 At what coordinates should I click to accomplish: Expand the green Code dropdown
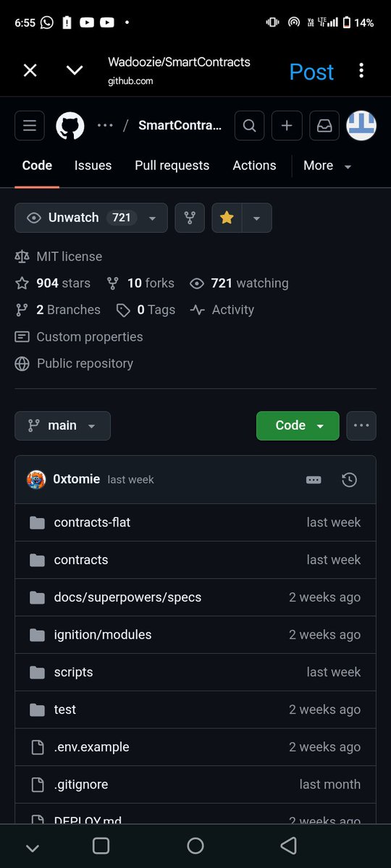tap(298, 426)
